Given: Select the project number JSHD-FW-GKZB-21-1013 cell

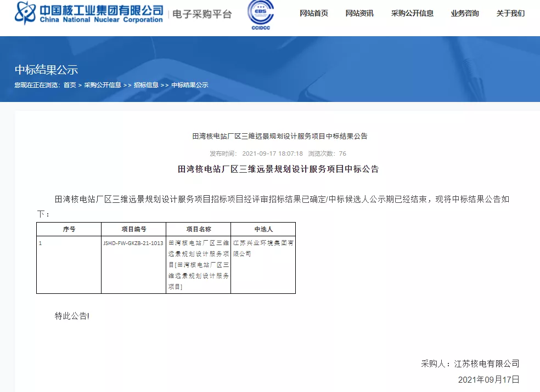Looking at the screenshot, I should 133,242.
